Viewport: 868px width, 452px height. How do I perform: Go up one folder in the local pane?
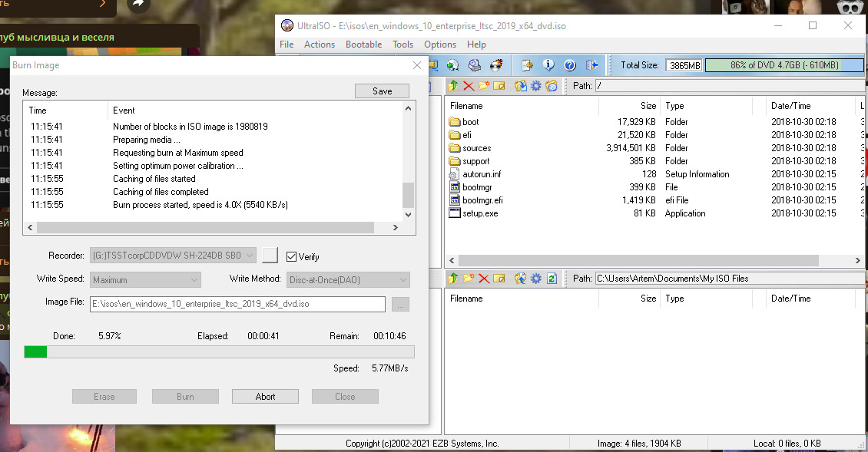click(453, 279)
